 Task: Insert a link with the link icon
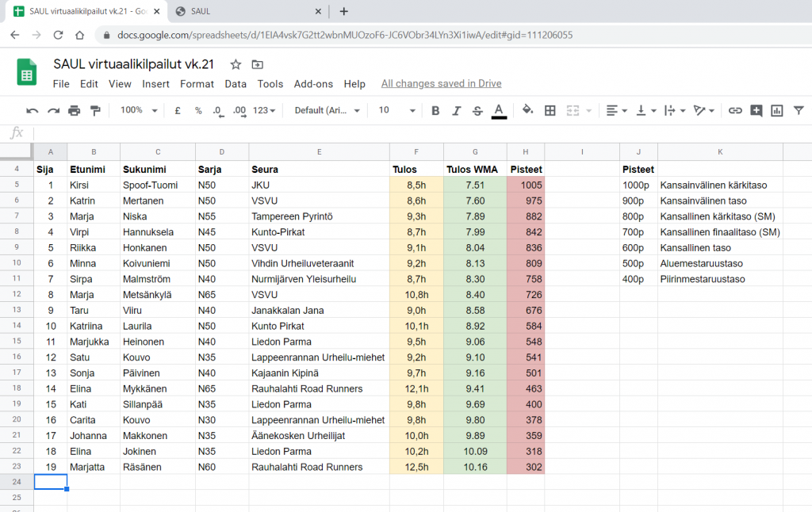click(735, 111)
